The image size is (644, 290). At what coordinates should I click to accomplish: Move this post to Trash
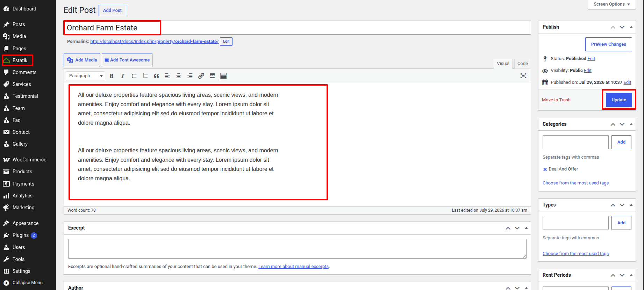pos(556,100)
